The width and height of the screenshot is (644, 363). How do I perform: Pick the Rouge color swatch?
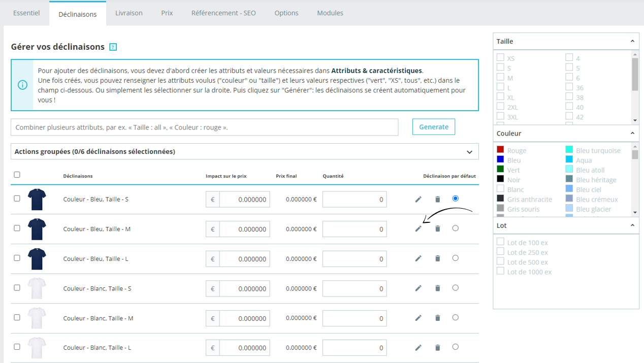point(500,150)
